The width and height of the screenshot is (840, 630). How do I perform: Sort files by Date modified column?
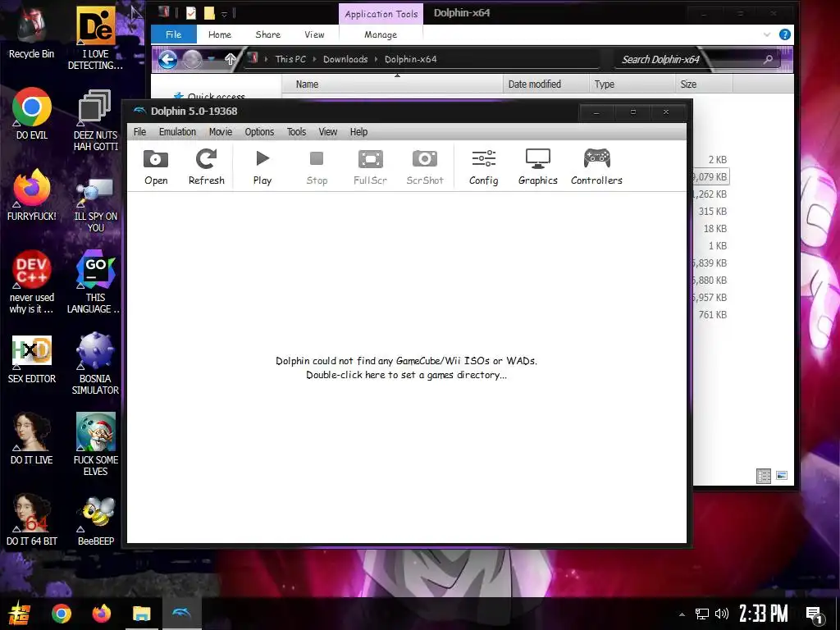(x=546, y=84)
